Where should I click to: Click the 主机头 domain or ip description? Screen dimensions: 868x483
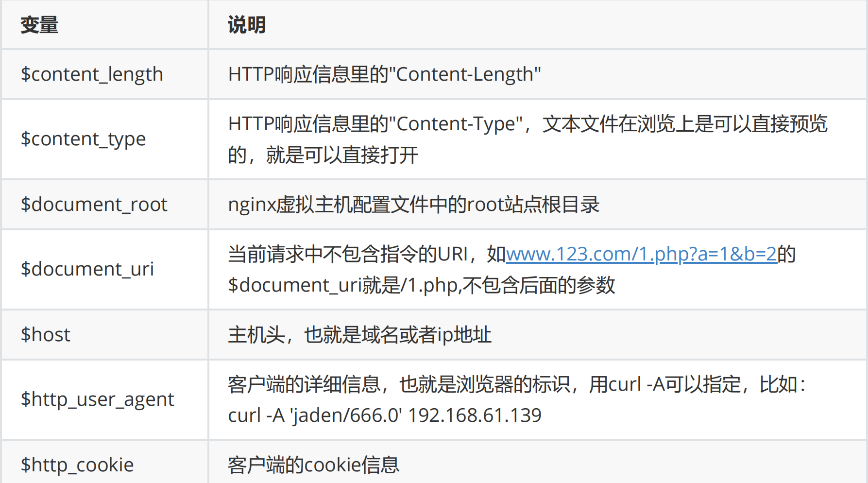point(359,335)
